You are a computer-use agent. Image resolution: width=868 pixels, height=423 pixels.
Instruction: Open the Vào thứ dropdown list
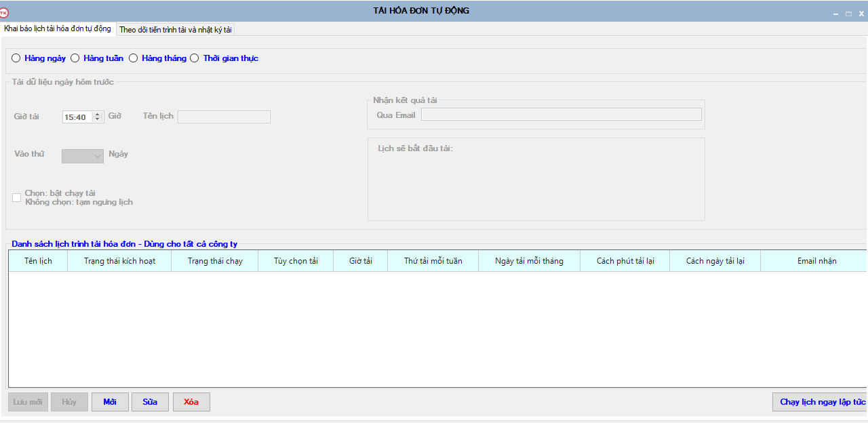pyautogui.click(x=83, y=156)
